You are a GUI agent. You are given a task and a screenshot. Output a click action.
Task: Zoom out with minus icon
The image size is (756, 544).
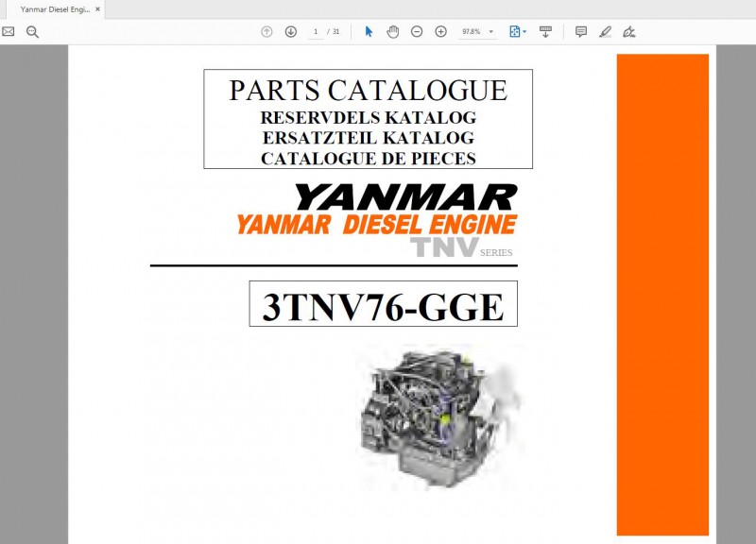(x=417, y=32)
